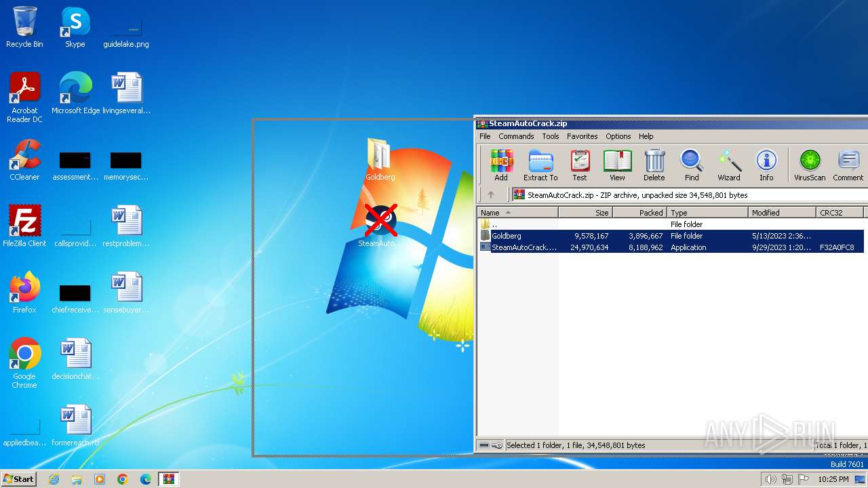
Task: Click the View toolbar icon
Action: [617, 165]
